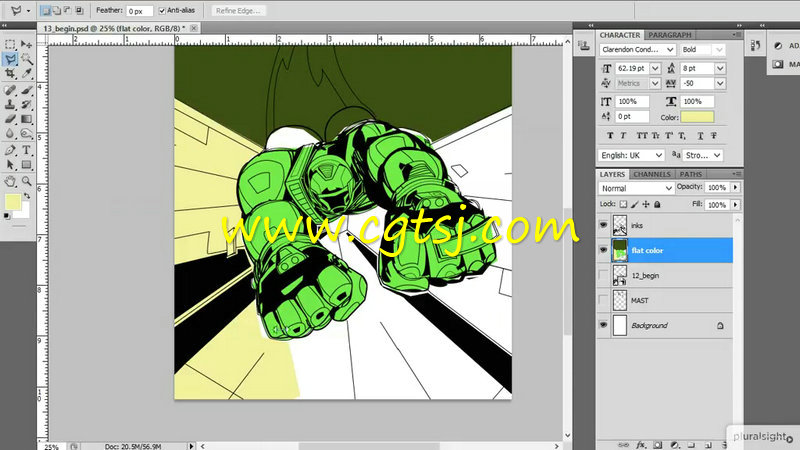Select the Crop tool
This screenshot has width=800, height=450.
pyautogui.click(x=10, y=73)
